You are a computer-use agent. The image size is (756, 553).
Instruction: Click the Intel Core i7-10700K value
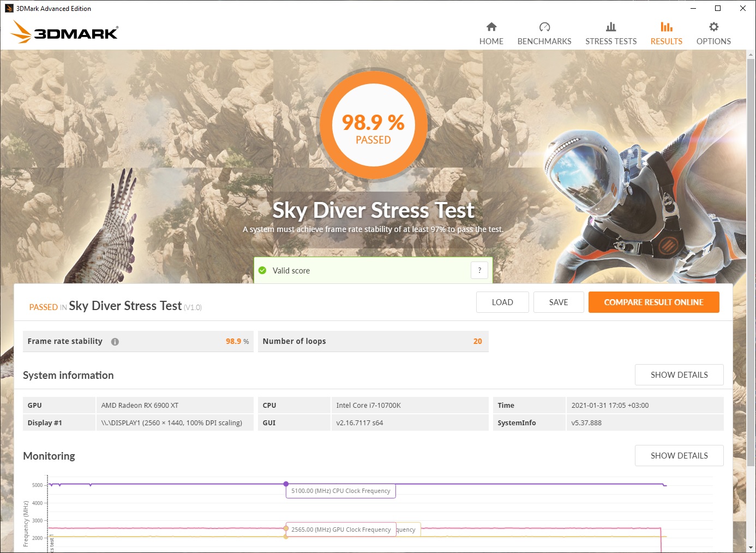368,406
